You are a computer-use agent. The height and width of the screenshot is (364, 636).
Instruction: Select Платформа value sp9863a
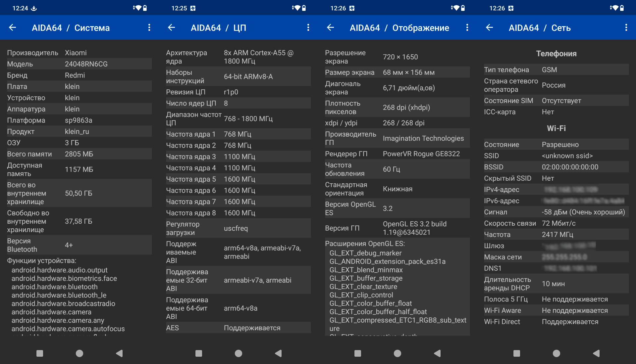pyautogui.click(x=79, y=120)
